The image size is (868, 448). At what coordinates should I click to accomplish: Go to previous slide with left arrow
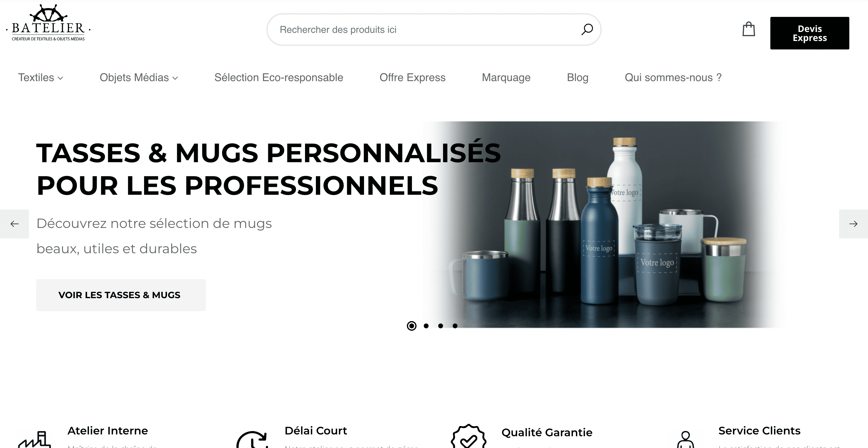(14, 224)
